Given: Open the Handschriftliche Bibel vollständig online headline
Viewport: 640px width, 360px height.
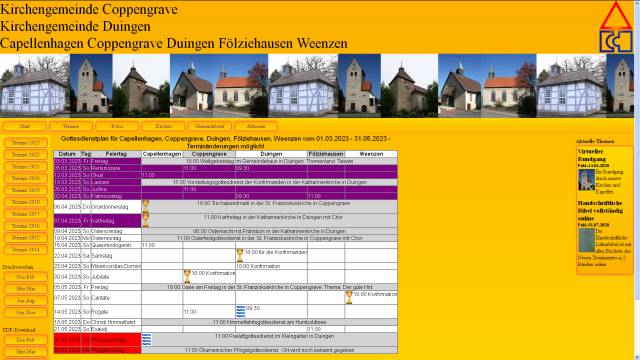Looking at the screenshot, I should coord(600,211).
